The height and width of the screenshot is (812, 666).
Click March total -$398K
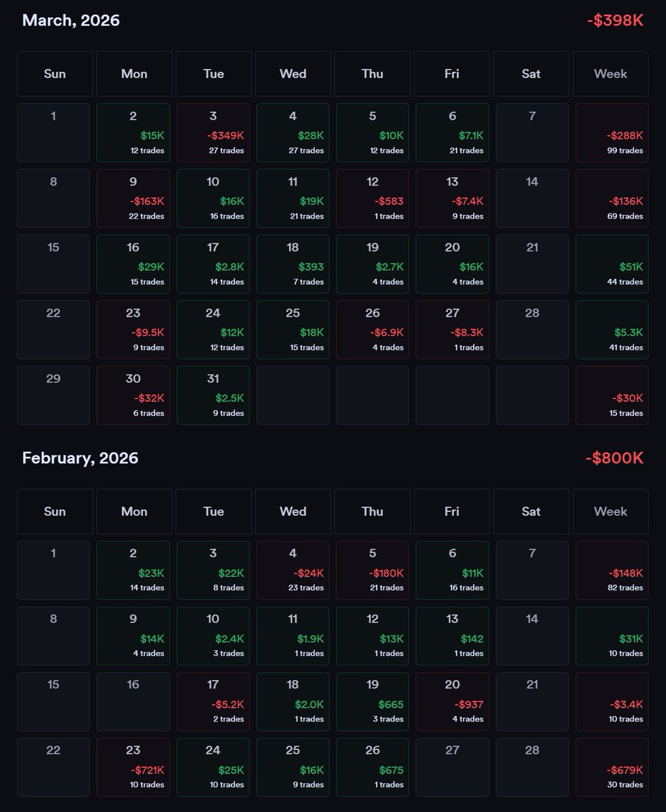[x=615, y=20]
